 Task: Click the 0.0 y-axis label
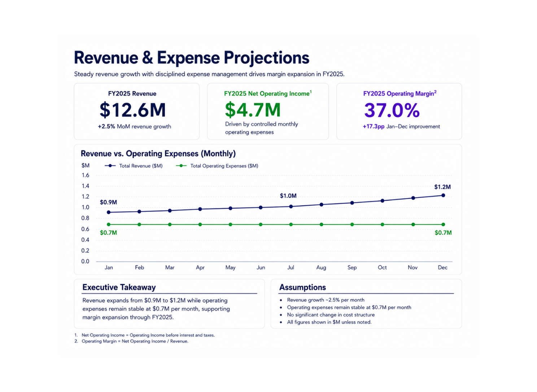click(x=85, y=261)
